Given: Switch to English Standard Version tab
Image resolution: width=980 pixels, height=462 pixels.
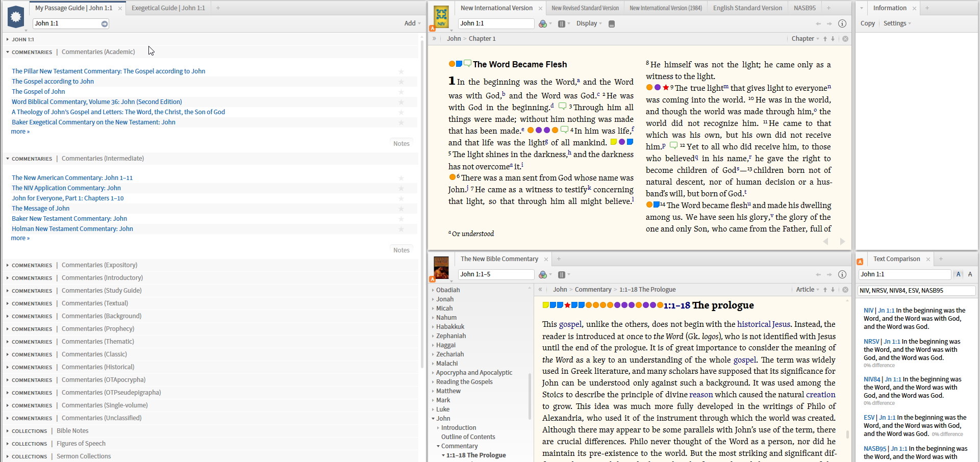Looking at the screenshot, I should tap(747, 8).
